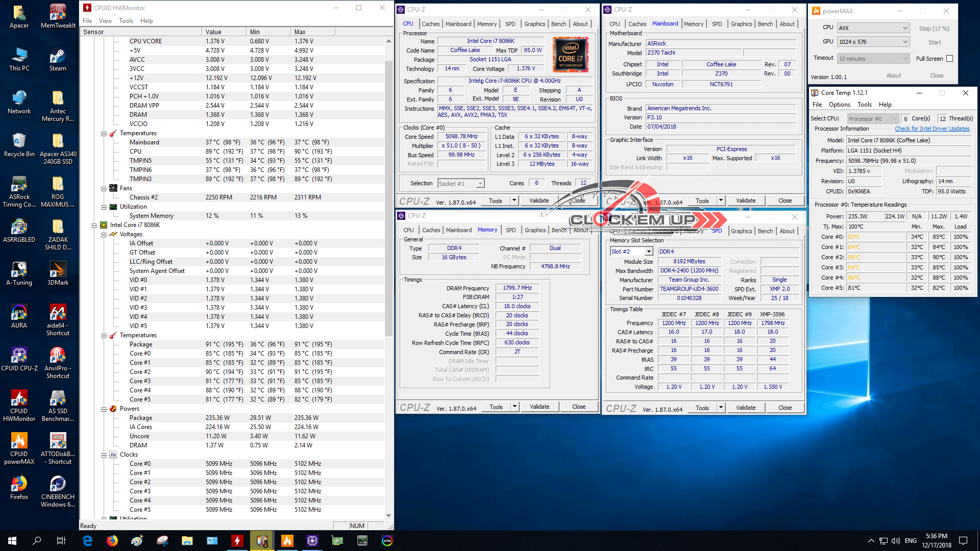Open the Windows taskbar search icon
Image resolution: width=980 pixels, height=551 pixels.
tap(37, 541)
